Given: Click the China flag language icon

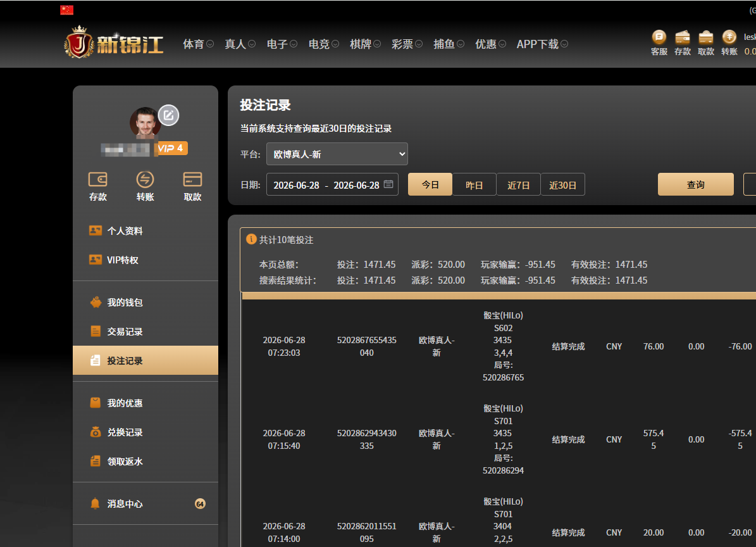Looking at the screenshot, I should (x=66, y=9).
